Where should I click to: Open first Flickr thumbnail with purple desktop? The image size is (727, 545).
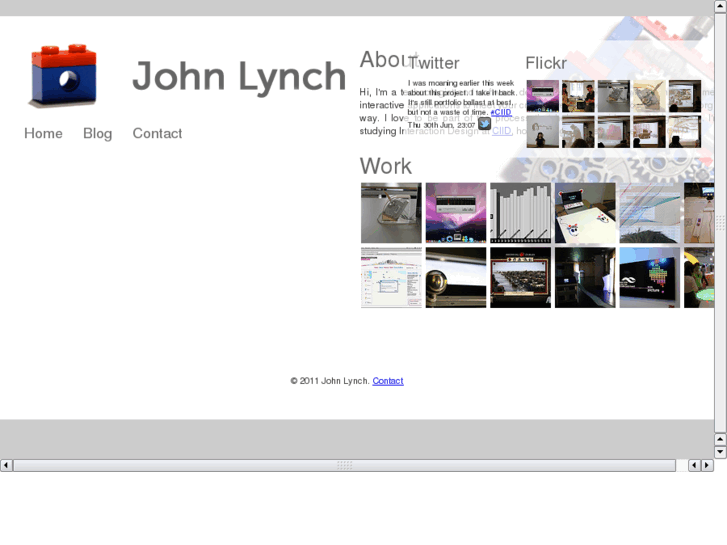point(542,96)
